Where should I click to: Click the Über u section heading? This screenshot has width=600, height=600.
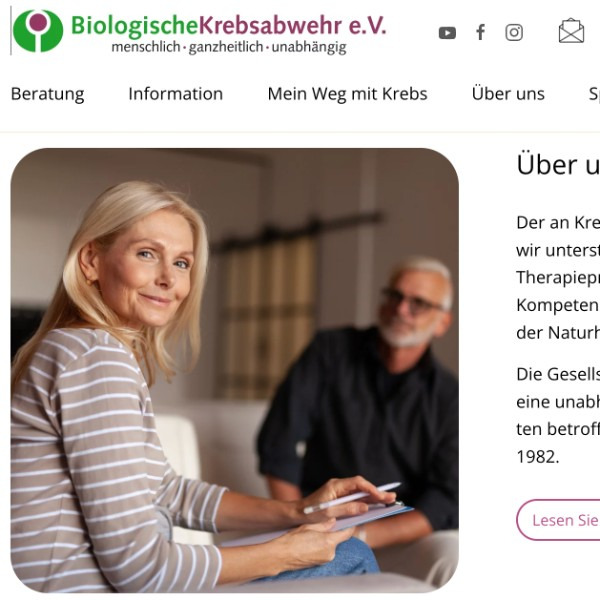pyautogui.click(x=558, y=165)
